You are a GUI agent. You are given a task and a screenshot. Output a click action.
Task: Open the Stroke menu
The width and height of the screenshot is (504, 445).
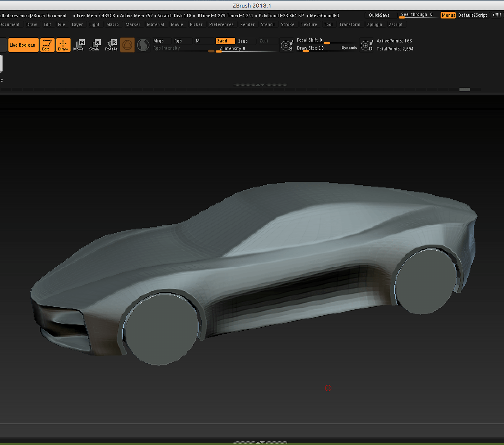[288, 24]
